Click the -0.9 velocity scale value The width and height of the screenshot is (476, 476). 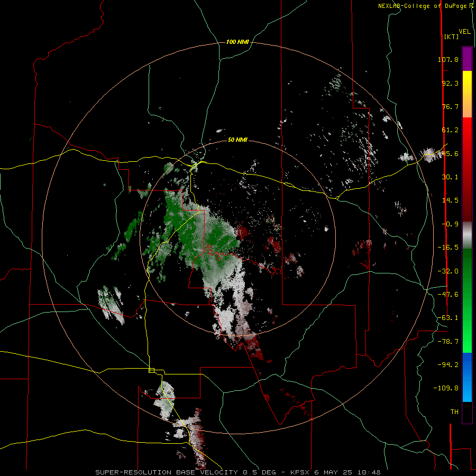pos(450,224)
